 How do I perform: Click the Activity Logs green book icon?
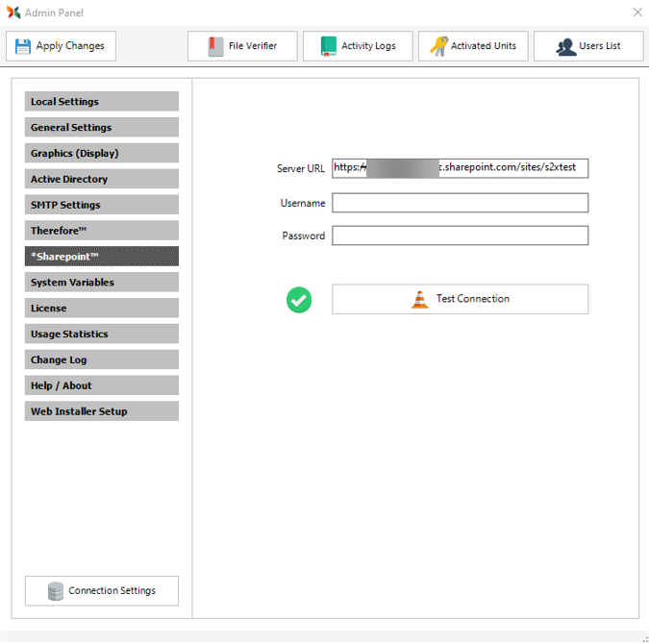[329, 46]
